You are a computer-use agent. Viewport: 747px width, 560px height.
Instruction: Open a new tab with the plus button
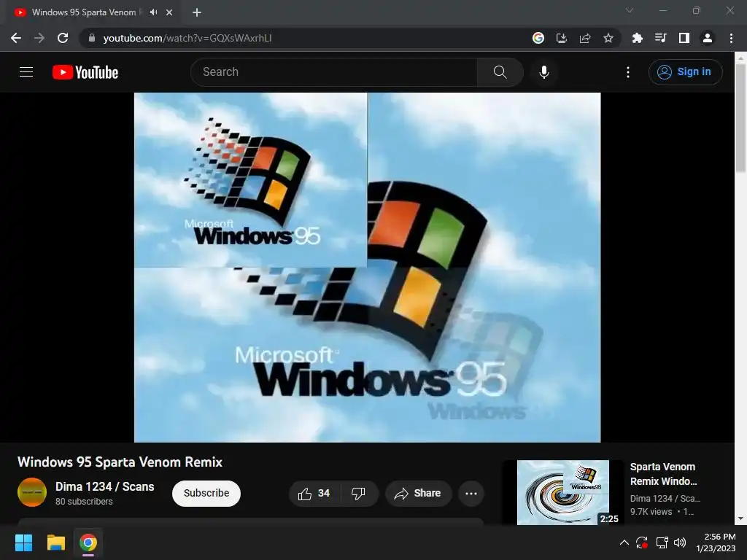click(197, 12)
